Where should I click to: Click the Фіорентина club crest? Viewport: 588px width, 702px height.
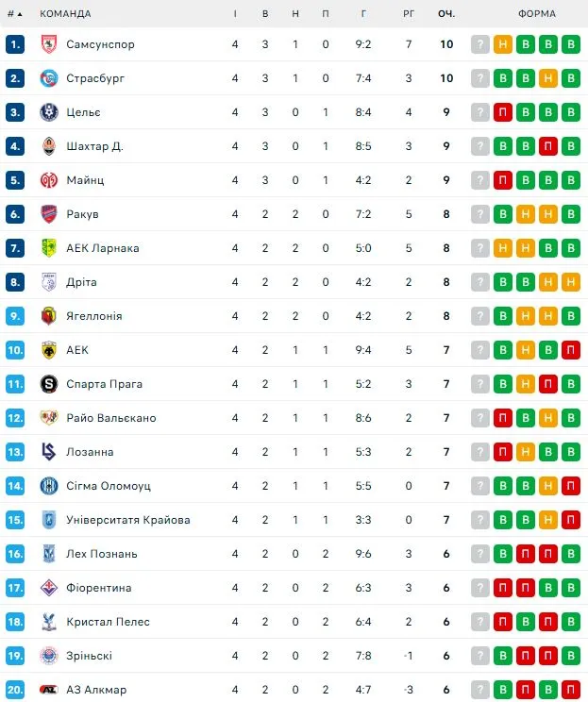point(49,588)
